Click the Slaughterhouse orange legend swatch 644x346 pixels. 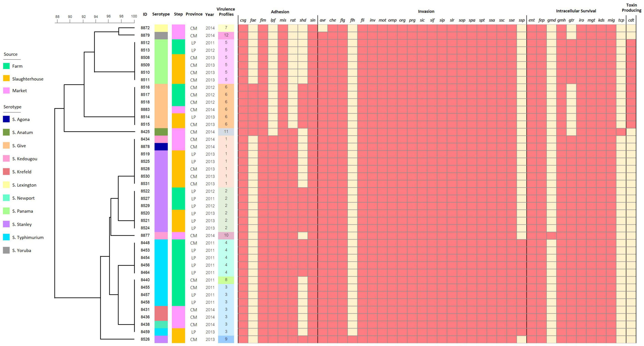tap(6, 78)
